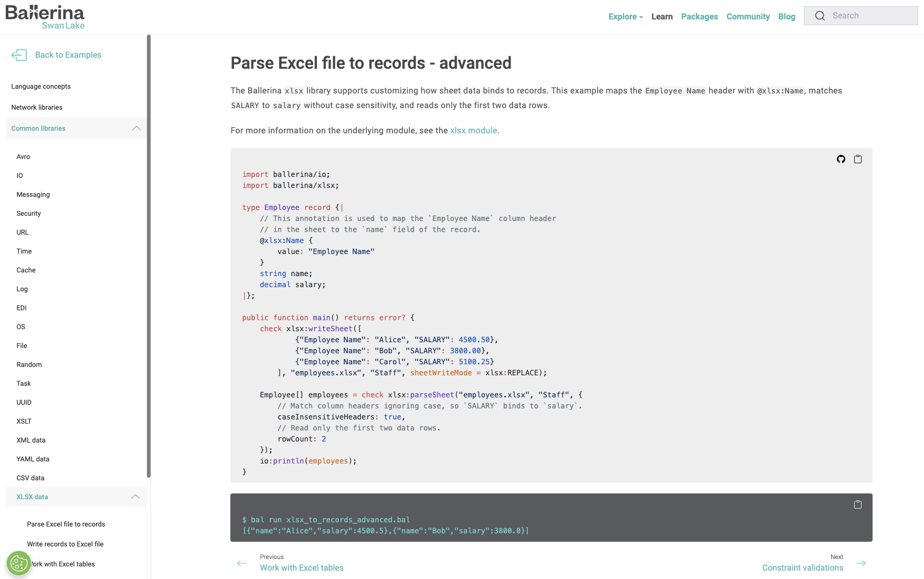Viewport: 924px width, 579px height.
Task: Click the Back to Examples arrow icon
Action: coord(19,55)
